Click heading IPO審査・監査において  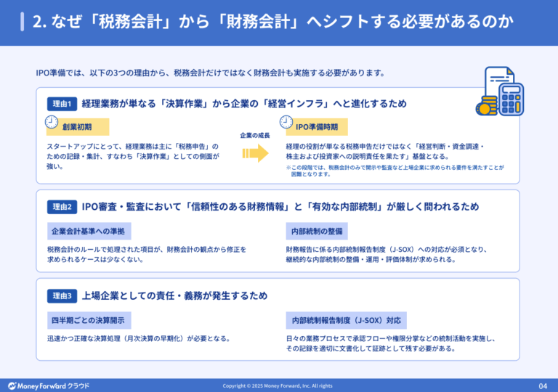tap(280, 207)
